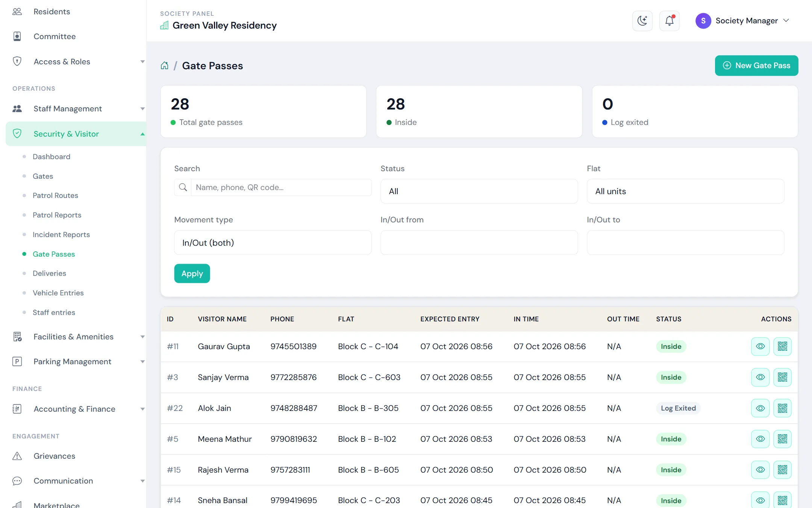Show QR code for Gaurav Gupta
The width and height of the screenshot is (812, 508).
pyautogui.click(x=782, y=347)
